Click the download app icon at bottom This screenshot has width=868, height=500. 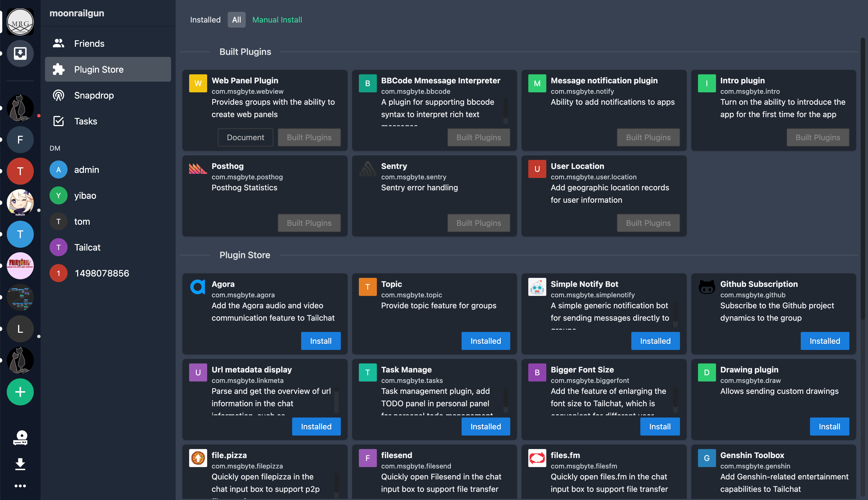click(x=20, y=464)
